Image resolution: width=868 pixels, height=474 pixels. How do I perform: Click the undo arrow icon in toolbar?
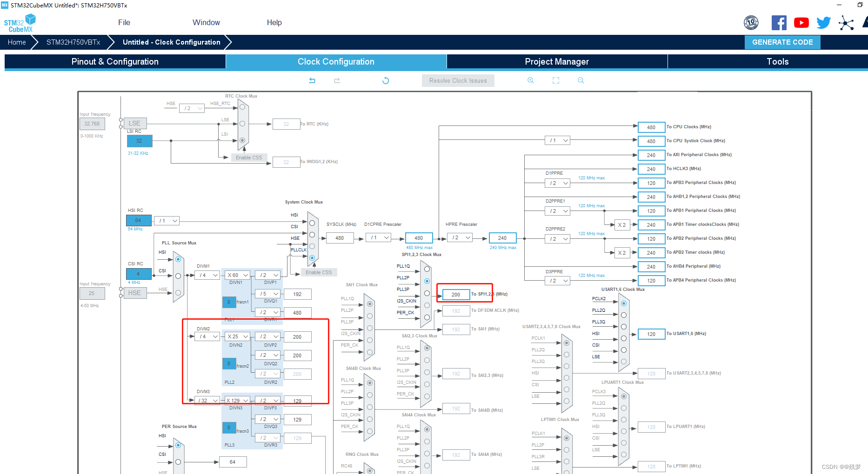(x=312, y=80)
